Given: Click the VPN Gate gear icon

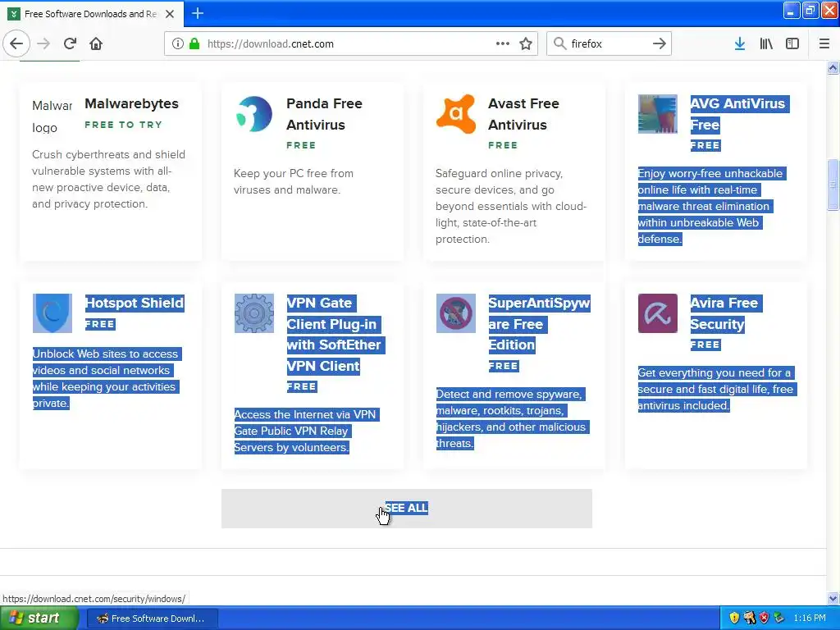Looking at the screenshot, I should pyautogui.click(x=254, y=313).
